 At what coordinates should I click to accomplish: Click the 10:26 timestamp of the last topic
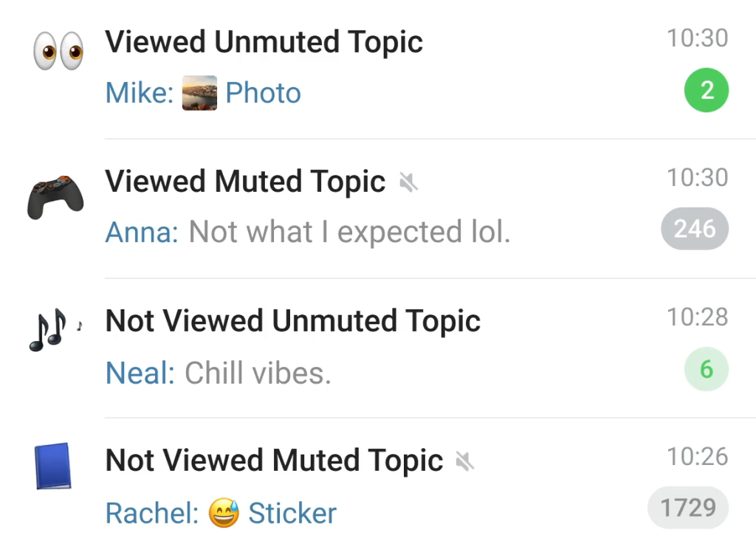(698, 457)
